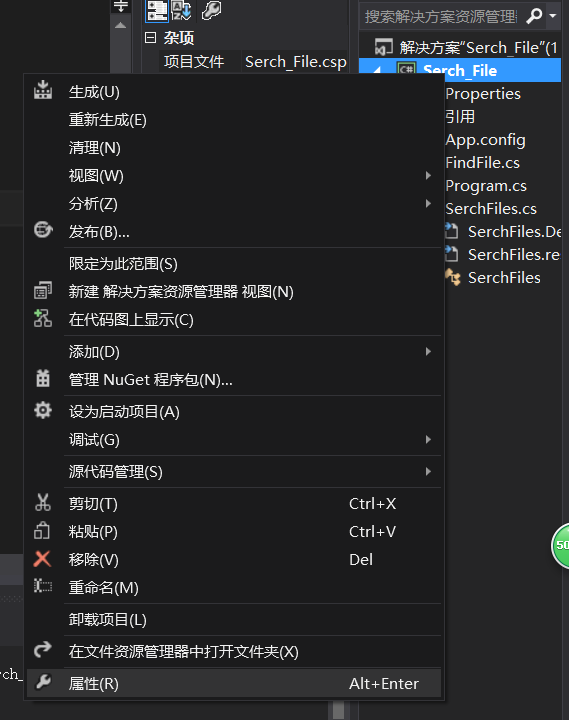Click the red X Remove icon
The height and width of the screenshot is (720, 569).
coord(42,558)
